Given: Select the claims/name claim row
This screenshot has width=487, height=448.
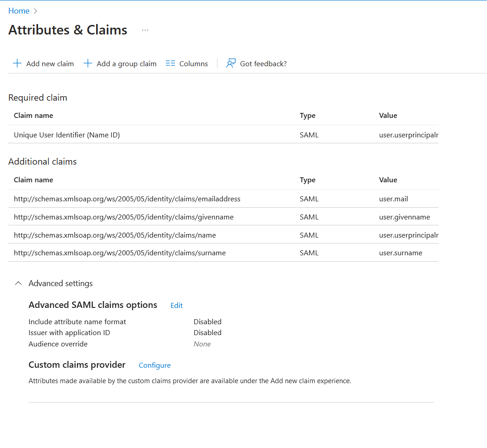Looking at the screenshot, I should [223, 235].
